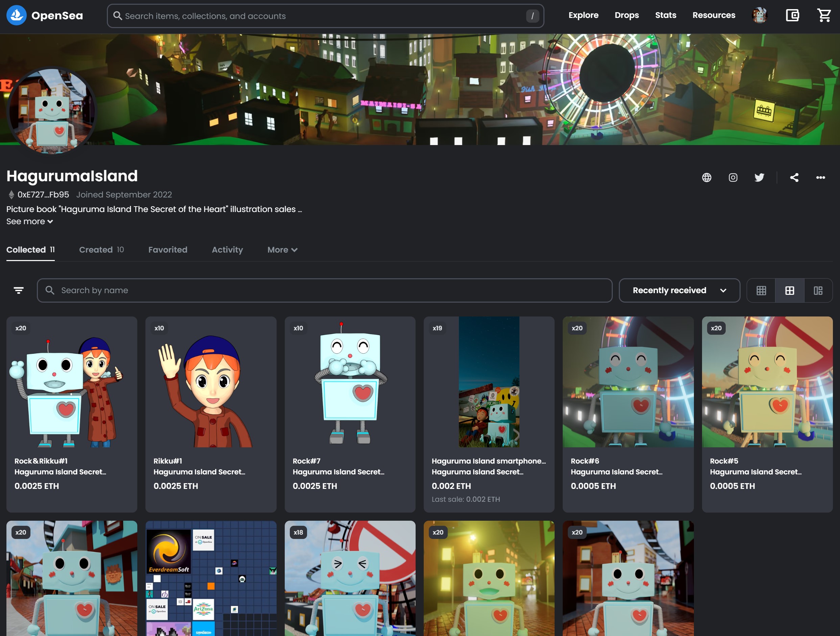
Task: Click the Search by name field
Action: coord(324,290)
